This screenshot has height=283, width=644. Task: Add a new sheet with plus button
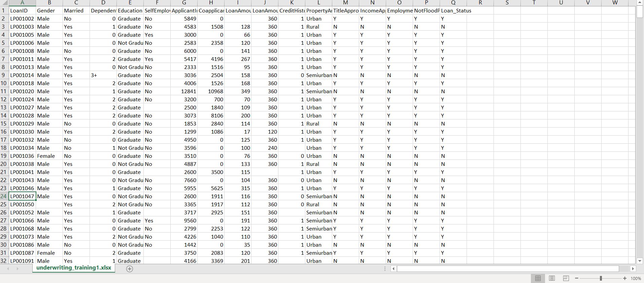[x=130, y=269]
